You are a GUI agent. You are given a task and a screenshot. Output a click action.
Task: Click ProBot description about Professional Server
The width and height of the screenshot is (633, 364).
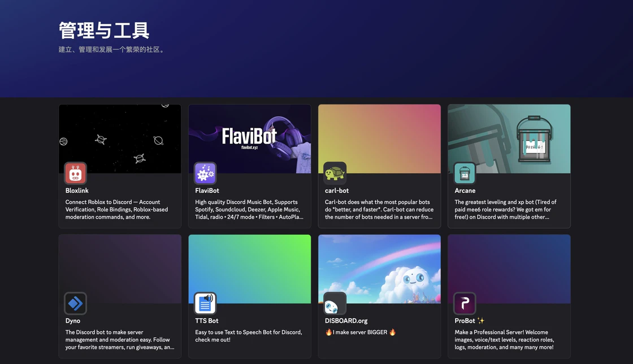coord(504,340)
